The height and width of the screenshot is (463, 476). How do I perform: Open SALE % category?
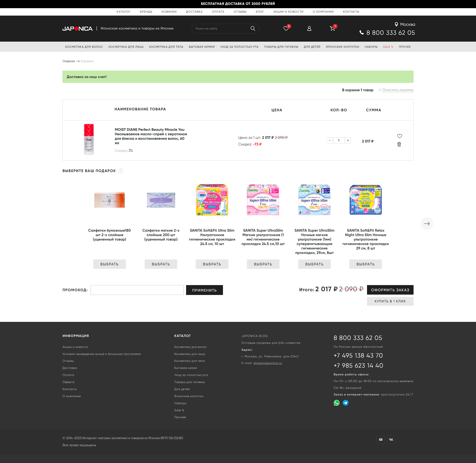tap(388, 47)
